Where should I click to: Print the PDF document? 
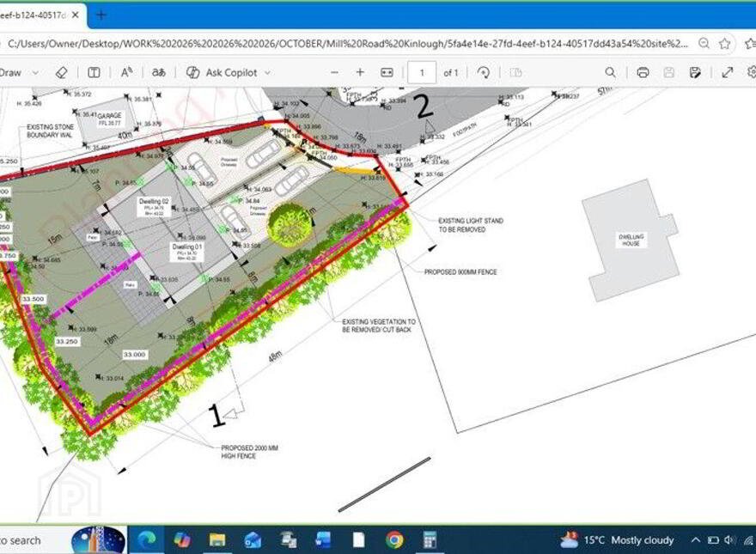[x=643, y=73]
